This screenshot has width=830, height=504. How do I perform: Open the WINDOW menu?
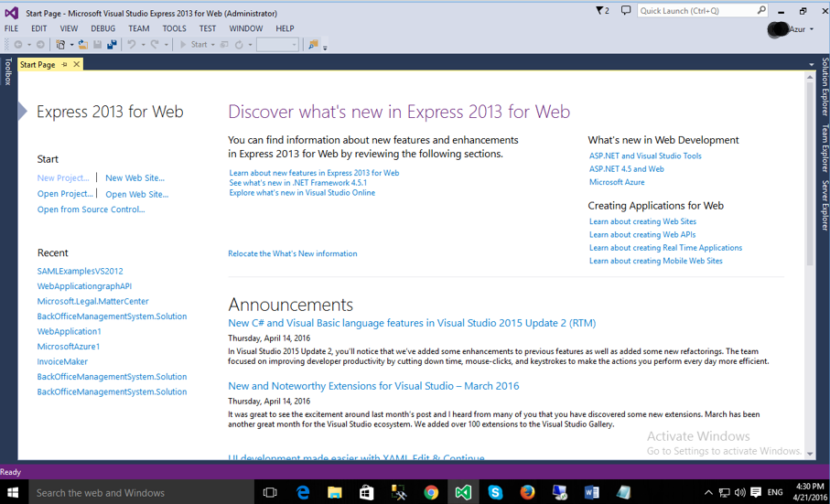pos(245,28)
